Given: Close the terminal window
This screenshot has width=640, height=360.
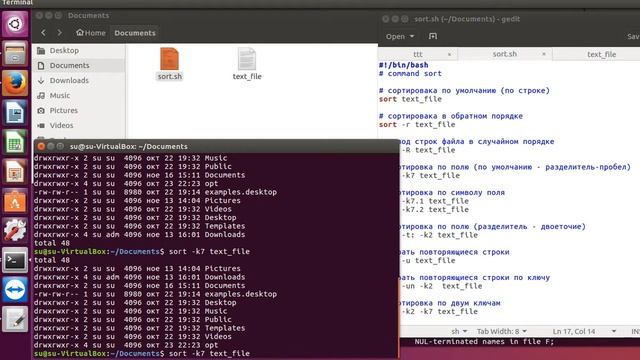Looking at the screenshot, I should coord(41,146).
